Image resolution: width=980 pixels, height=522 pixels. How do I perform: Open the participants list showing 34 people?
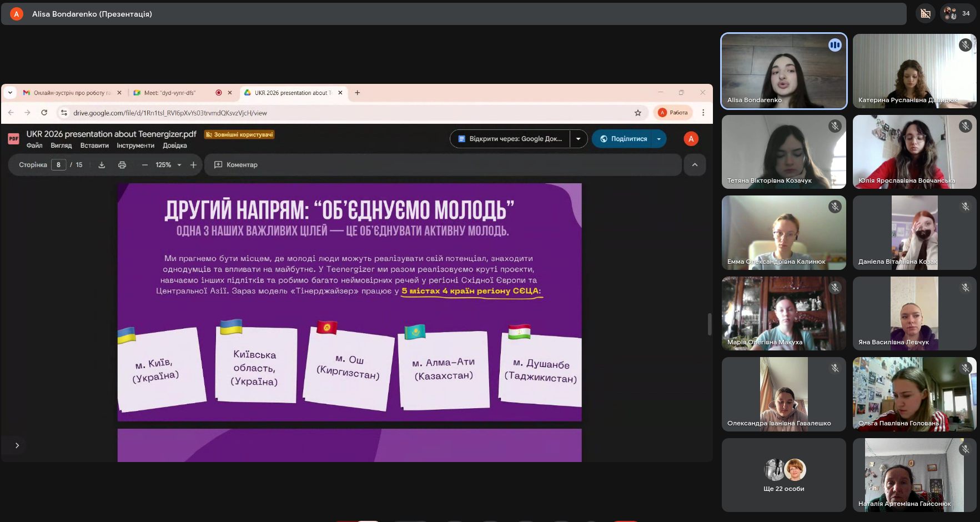click(x=958, y=13)
